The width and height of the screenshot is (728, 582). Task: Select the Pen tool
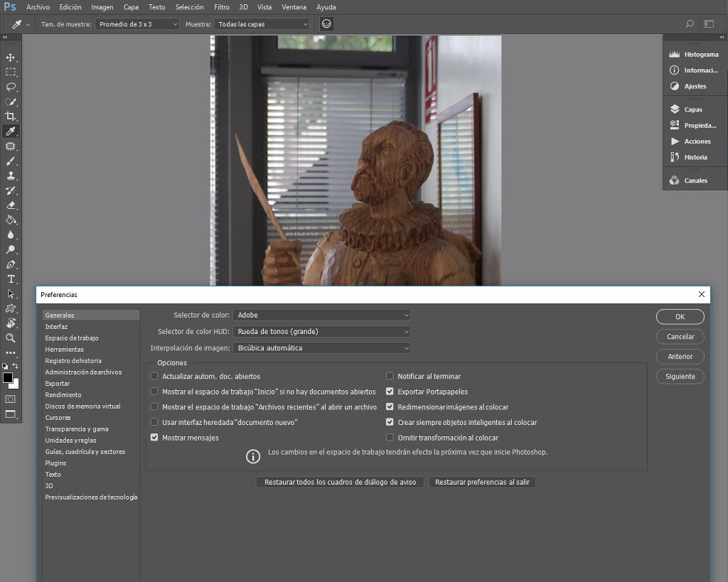pyautogui.click(x=10, y=264)
